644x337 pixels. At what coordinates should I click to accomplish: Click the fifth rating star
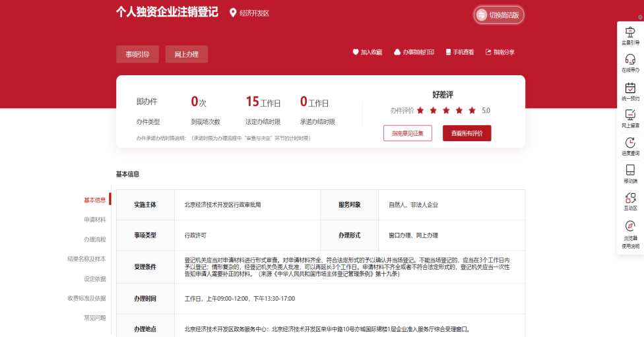(471, 111)
